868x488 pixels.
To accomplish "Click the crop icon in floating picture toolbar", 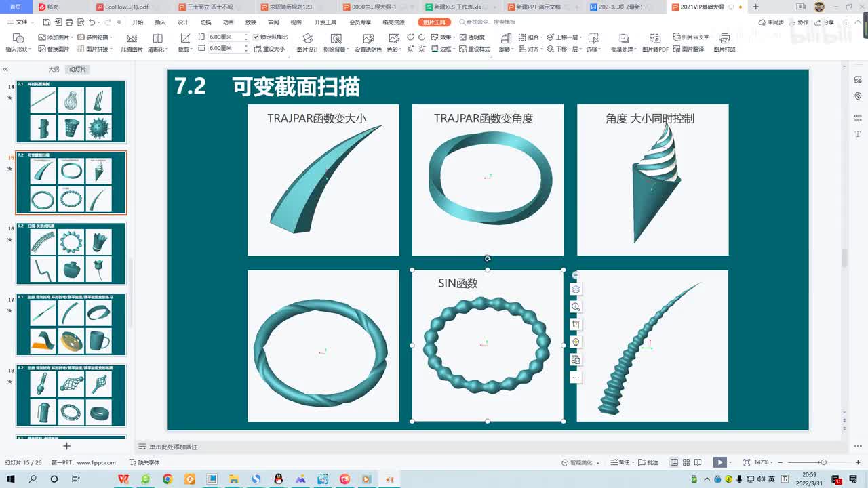I will pos(576,325).
